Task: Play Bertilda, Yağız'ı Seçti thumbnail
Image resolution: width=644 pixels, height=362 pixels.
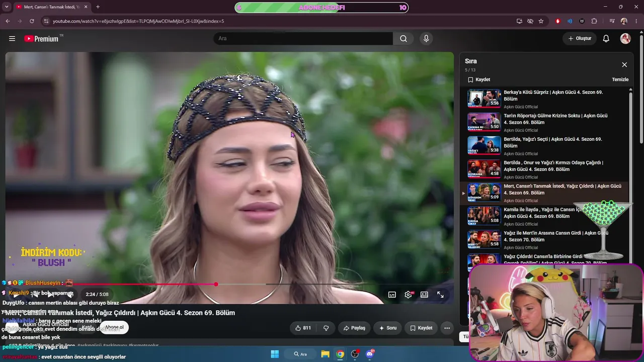Action: click(484, 145)
